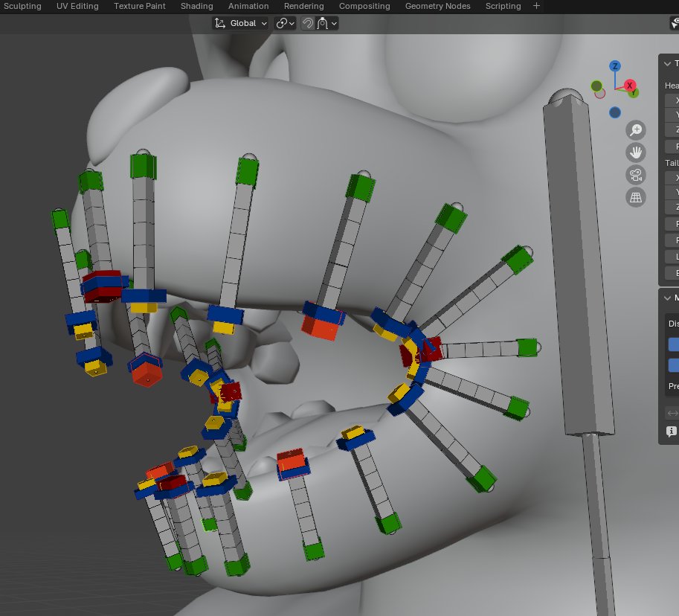Collapse the second sidebar panel chevron
The height and width of the screenshot is (616, 679).
(x=667, y=298)
